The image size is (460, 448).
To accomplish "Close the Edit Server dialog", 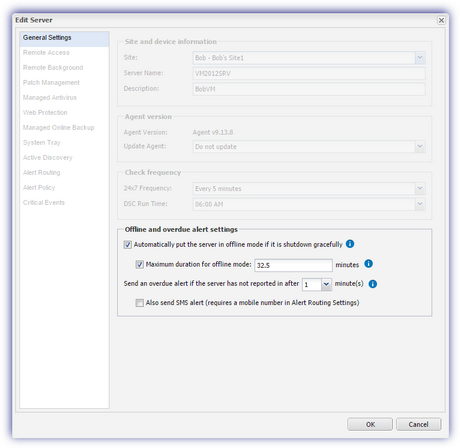I will pyautogui.click(x=441, y=20).
